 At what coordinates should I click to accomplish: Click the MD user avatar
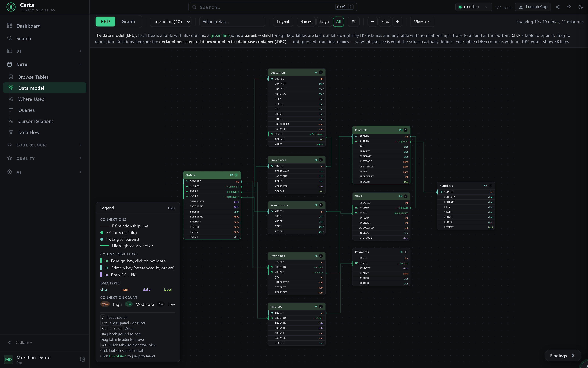(x=8, y=360)
